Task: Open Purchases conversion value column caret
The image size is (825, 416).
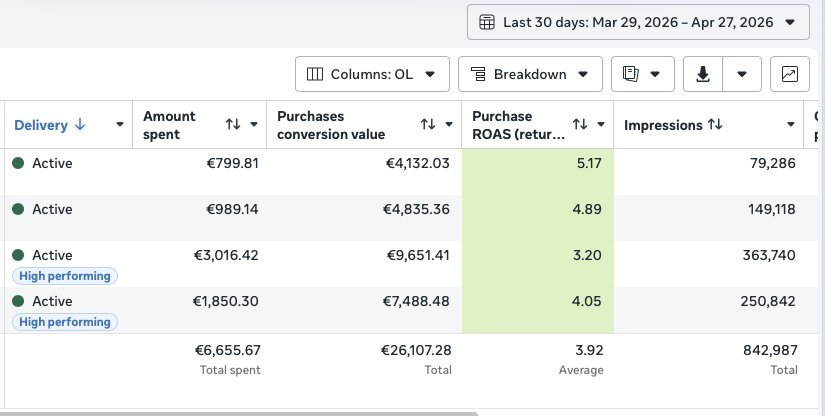Action: pyautogui.click(x=449, y=125)
